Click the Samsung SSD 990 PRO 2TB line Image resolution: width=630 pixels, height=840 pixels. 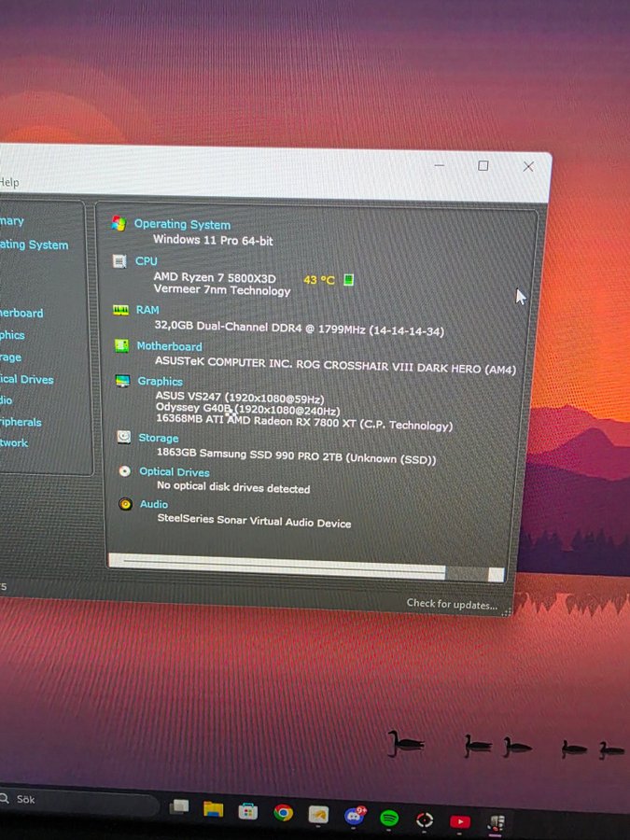tap(296, 455)
